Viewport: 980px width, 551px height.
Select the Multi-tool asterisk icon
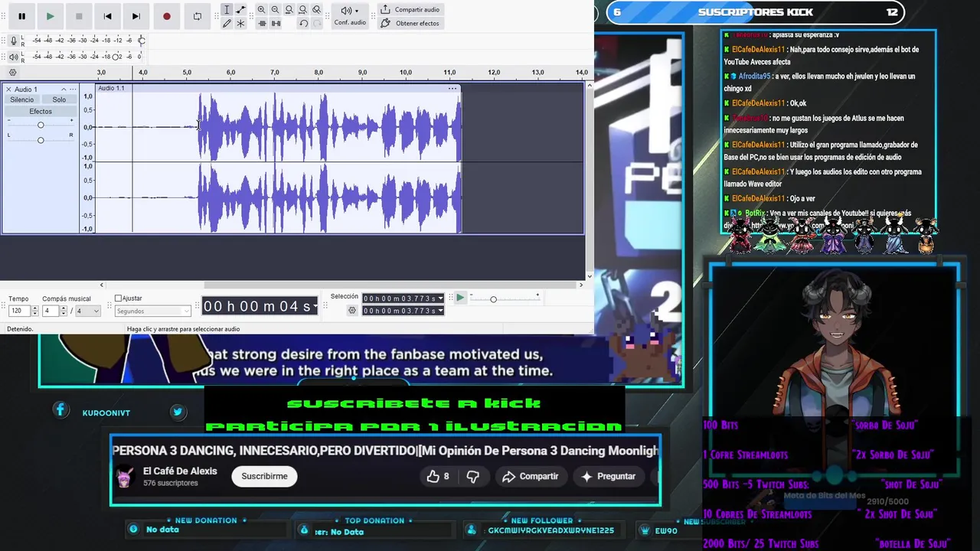(240, 23)
